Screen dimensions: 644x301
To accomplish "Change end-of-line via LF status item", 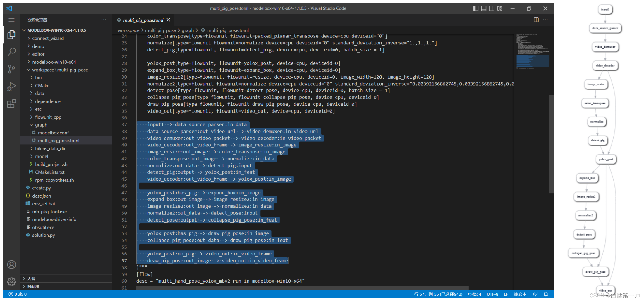I will (506, 294).
